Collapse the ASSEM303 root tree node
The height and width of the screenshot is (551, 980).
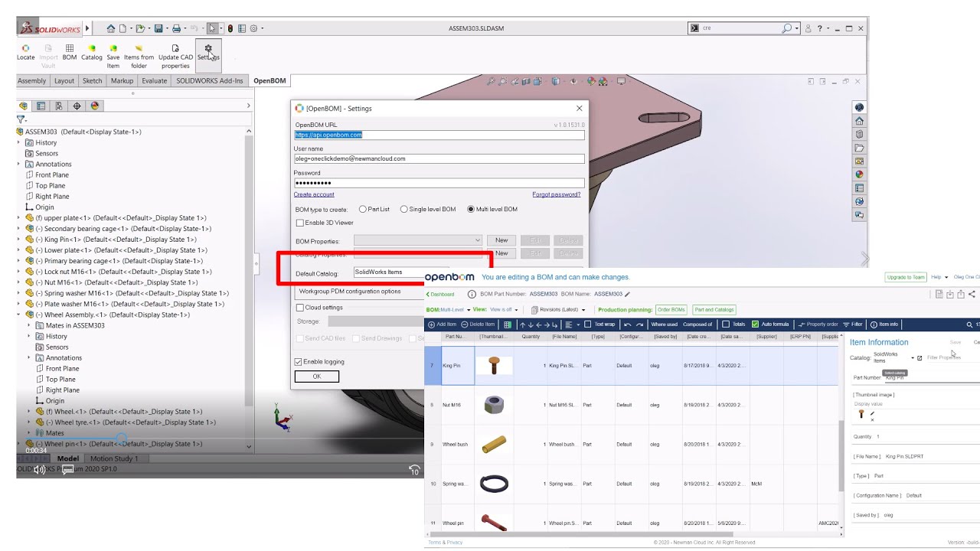[x=20, y=132]
